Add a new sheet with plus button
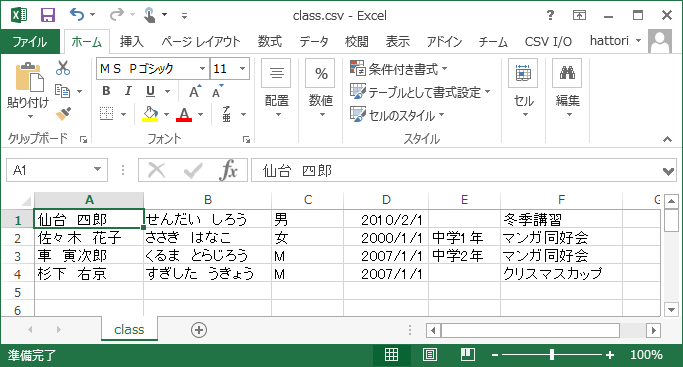This screenshot has width=683, height=367. 199,330
